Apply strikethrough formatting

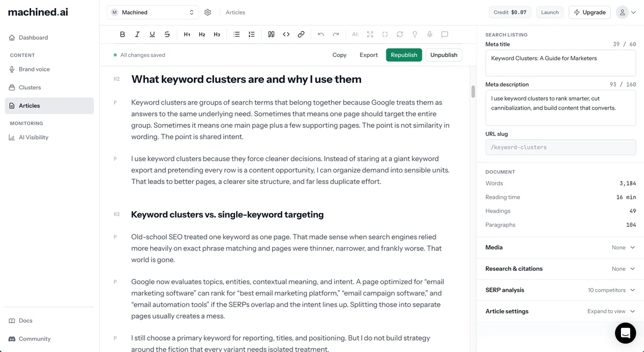[x=167, y=34]
